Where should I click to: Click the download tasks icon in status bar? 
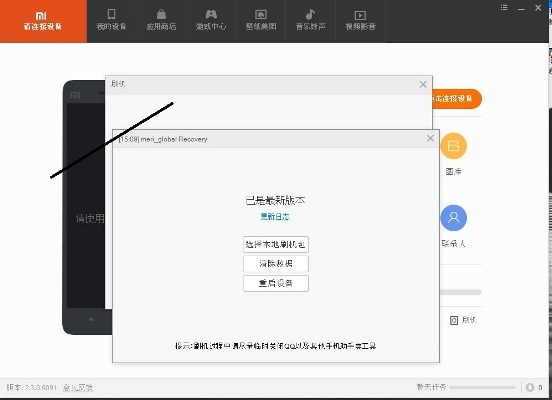[530, 387]
